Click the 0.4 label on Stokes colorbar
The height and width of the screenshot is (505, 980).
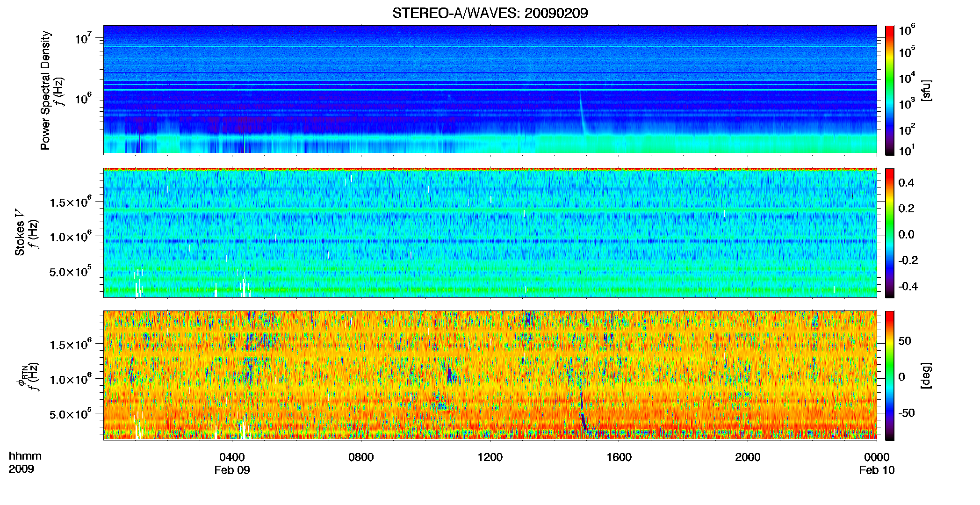(906, 183)
